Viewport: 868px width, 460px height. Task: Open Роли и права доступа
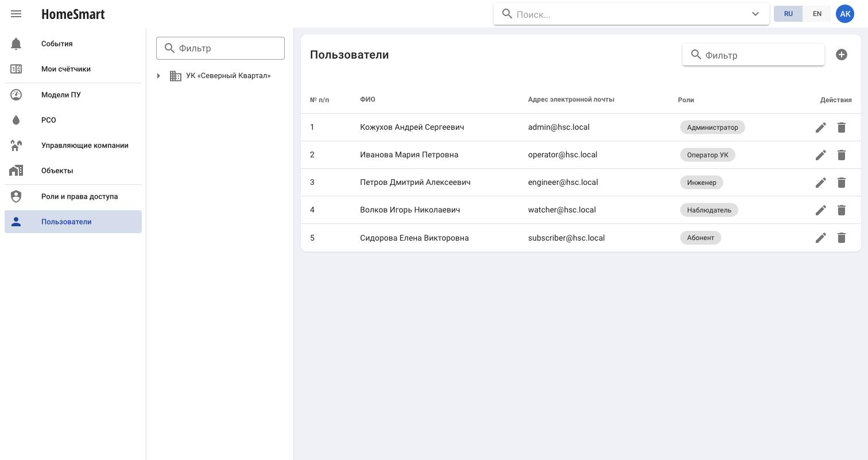pos(73,196)
